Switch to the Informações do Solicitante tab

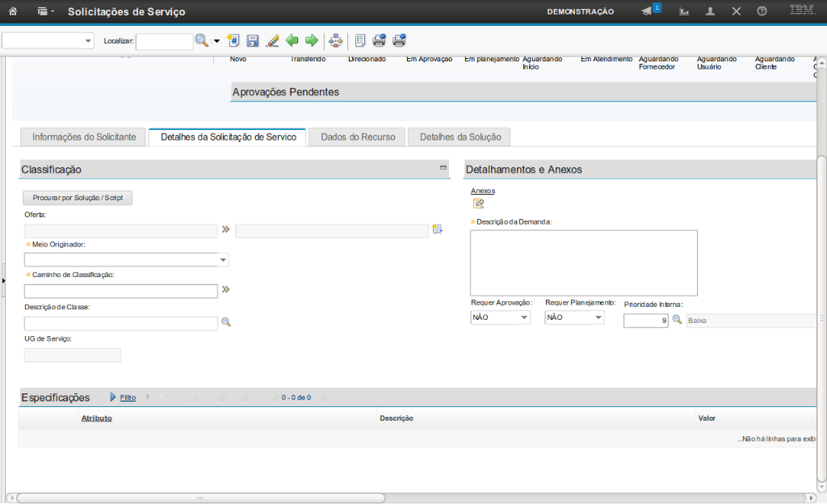[83, 137]
